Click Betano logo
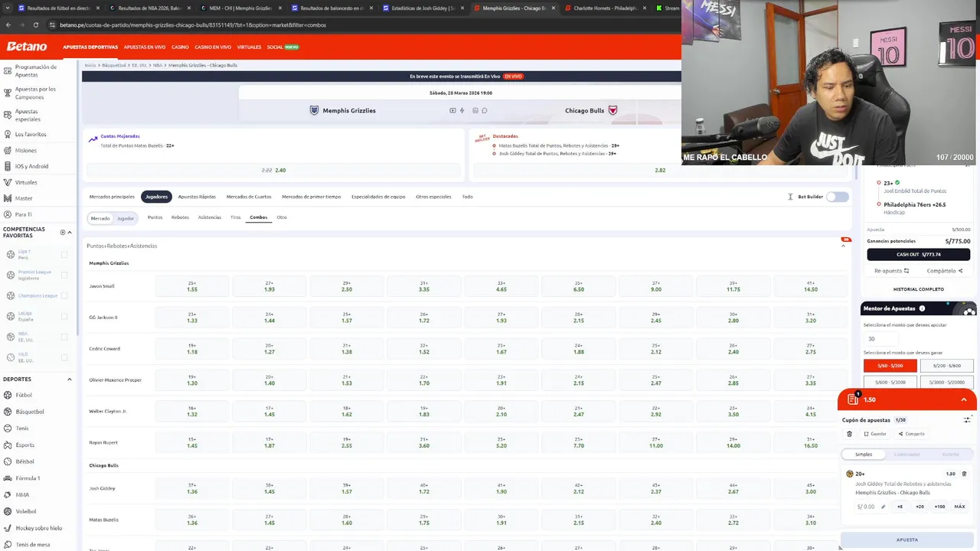This screenshot has height=551, width=980. pyautogui.click(x=27, y=47)
